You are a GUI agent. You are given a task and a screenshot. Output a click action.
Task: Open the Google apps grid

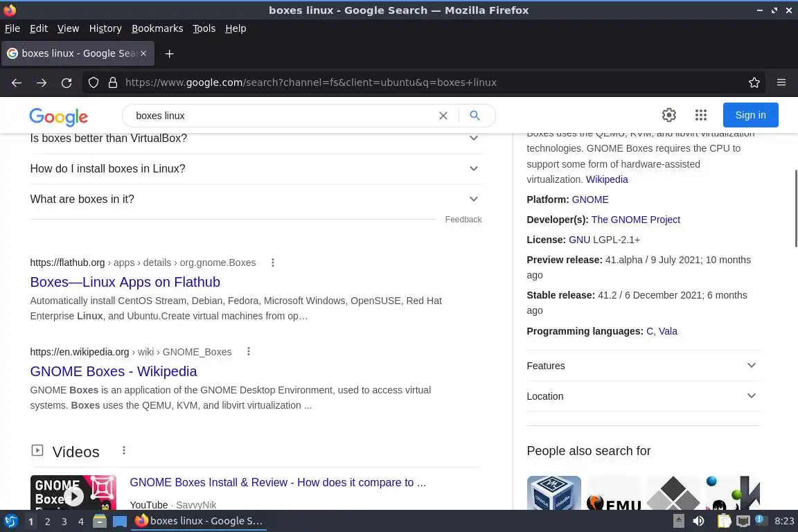[x=701, y=115]
